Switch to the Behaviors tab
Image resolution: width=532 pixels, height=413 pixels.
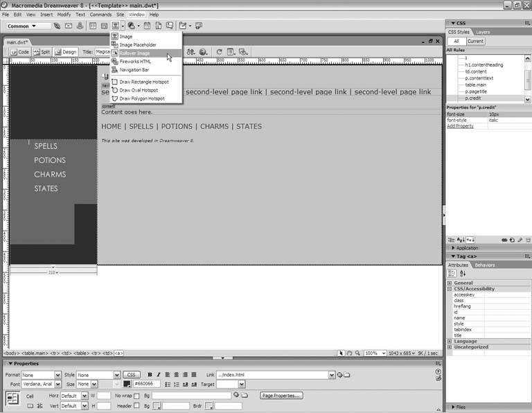point(484,265)
